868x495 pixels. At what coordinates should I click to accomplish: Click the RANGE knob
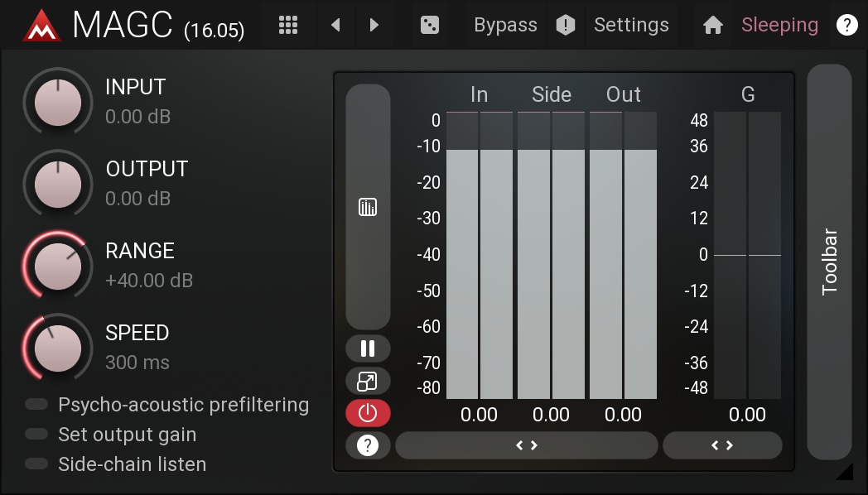click(x=58, y=266)
